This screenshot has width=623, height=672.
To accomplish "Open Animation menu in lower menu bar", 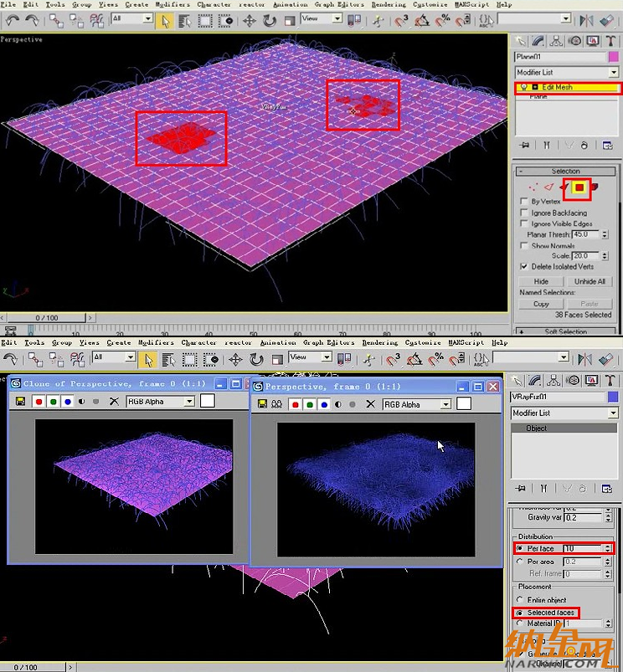I will (x=278, y=342).
